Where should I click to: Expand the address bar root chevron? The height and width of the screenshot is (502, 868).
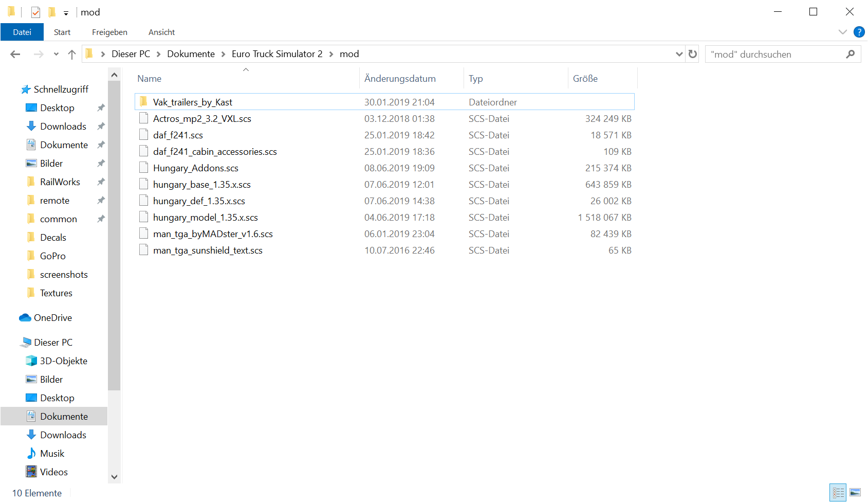pyautogui.click(x=103, y=54)
